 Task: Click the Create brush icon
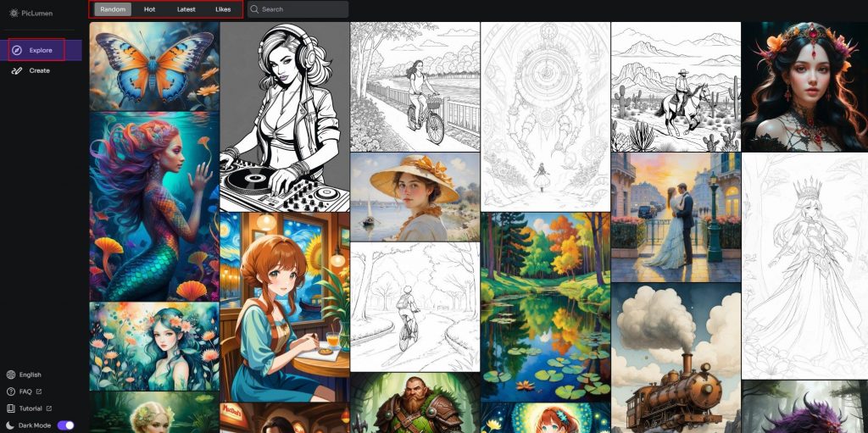[x=18, y=70]
